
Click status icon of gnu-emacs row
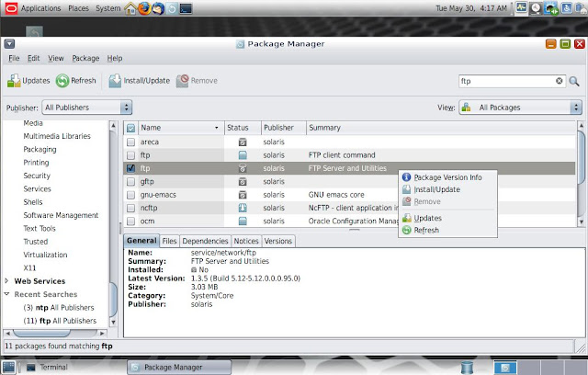click(x=243, y=195)
